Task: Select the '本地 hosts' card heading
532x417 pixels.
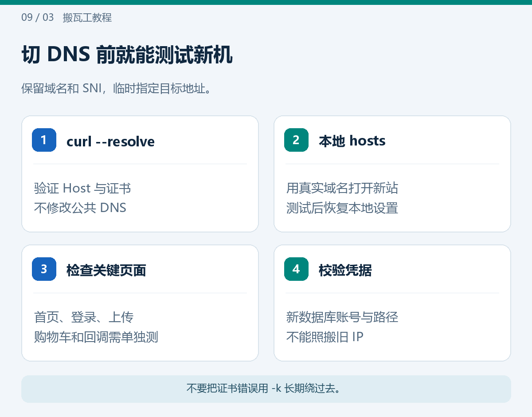Action: pyautogui.click(x=352, y=141)
